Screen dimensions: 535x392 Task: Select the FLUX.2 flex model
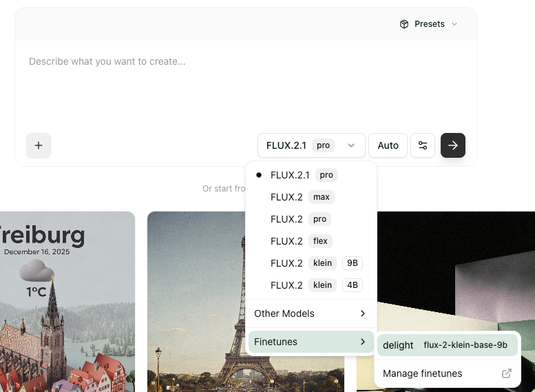(x=311, y=241)
